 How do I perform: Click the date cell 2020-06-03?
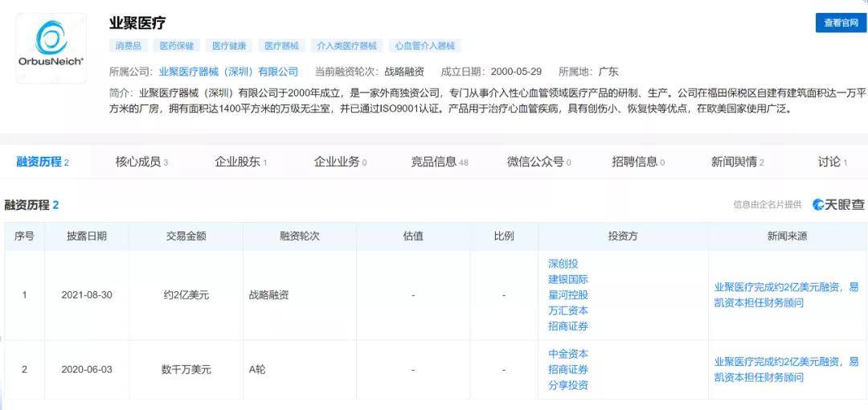(x=87, y=370)
